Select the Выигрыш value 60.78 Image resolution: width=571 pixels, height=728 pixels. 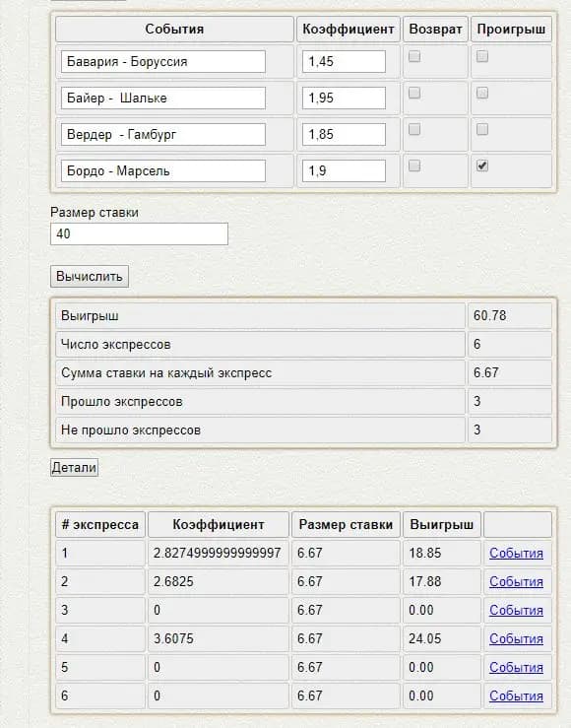tap(490, 315)
